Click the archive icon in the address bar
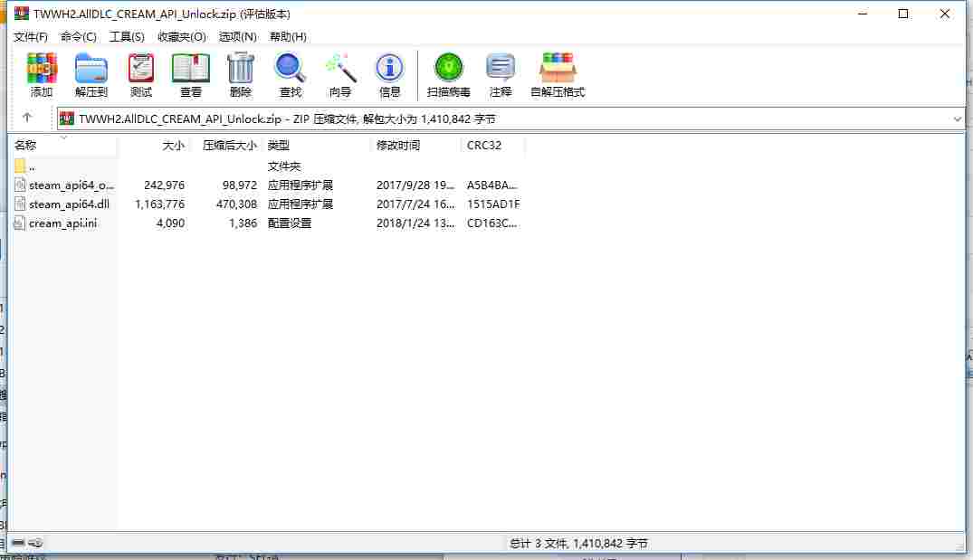This screenshot has width=973, height=560. (67, 119)
